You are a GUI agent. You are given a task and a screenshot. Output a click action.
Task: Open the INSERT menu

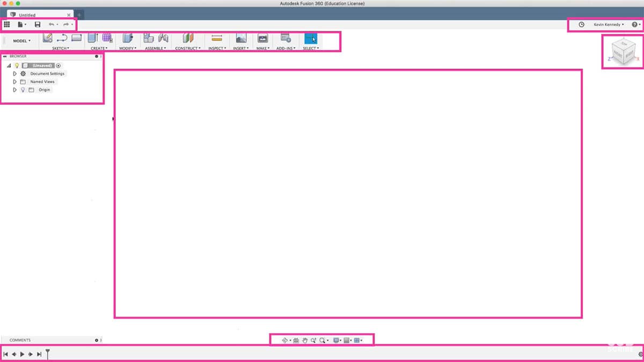click(241, 48)
